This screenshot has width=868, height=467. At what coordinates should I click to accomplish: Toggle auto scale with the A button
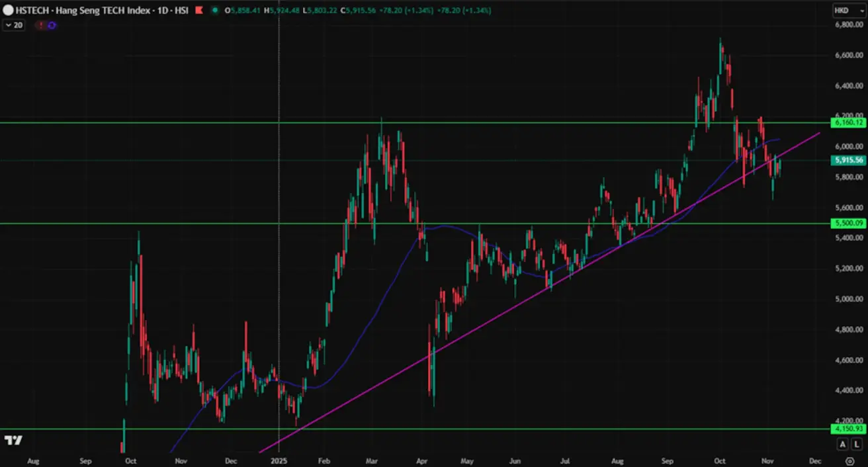coord(843,444)
